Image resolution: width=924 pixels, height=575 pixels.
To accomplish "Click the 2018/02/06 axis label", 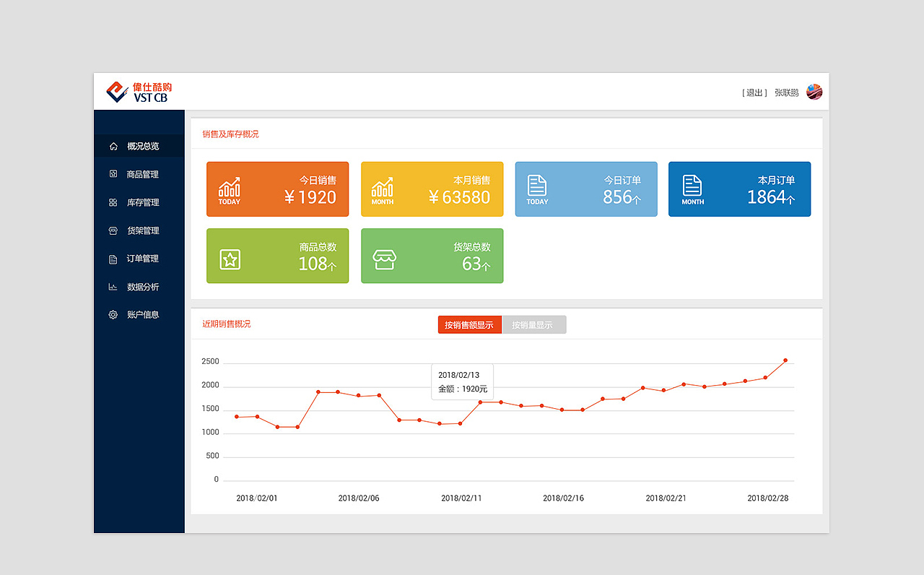I will 359,498.
